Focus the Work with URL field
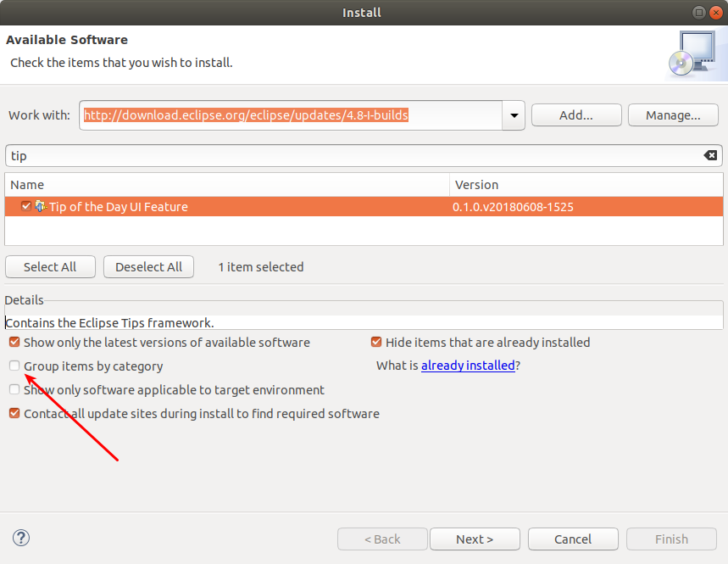 pos(291,115)
